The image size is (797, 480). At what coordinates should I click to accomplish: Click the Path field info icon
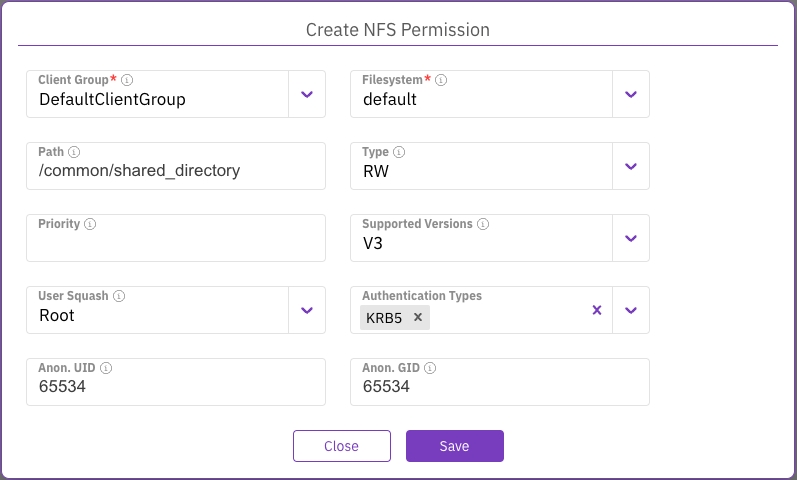[73, 152]
